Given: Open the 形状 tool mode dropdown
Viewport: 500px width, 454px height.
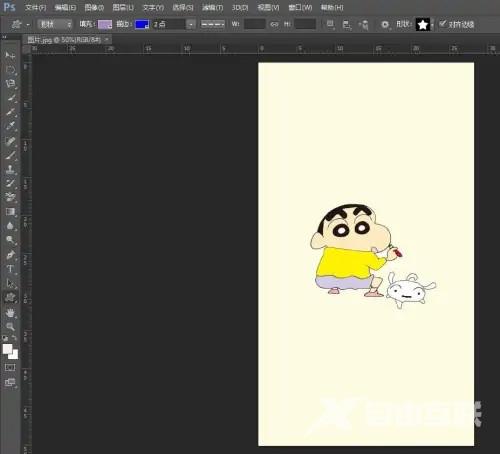Looking at the screenshot, I should [55, 24].
